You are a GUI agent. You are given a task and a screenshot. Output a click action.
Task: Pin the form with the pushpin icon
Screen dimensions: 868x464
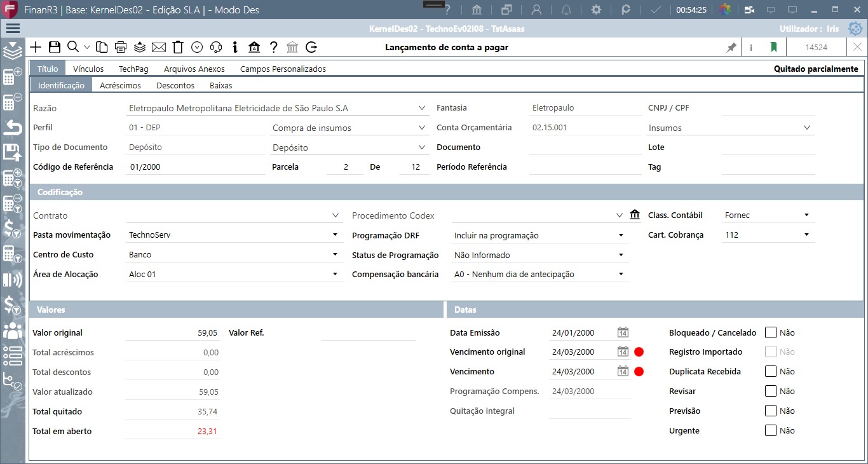[x=731, y=48]
